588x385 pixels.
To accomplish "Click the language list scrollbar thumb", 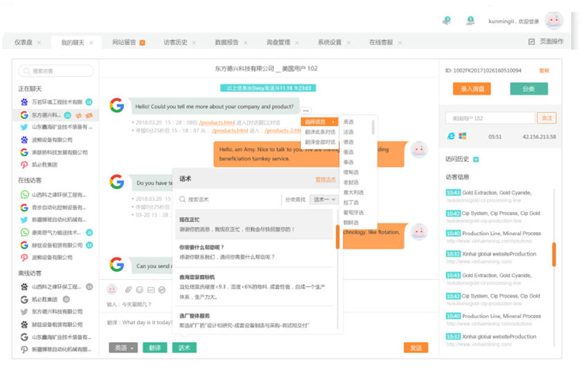I will (373, 127).
